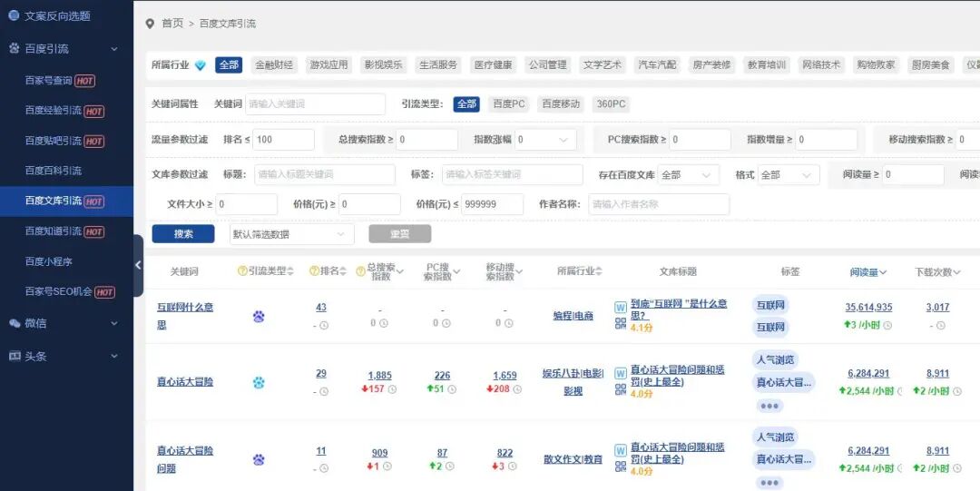Open the 存在百度文库 dropdown
The height and width of the screenshot is (491, 980).
pos(688,175)
